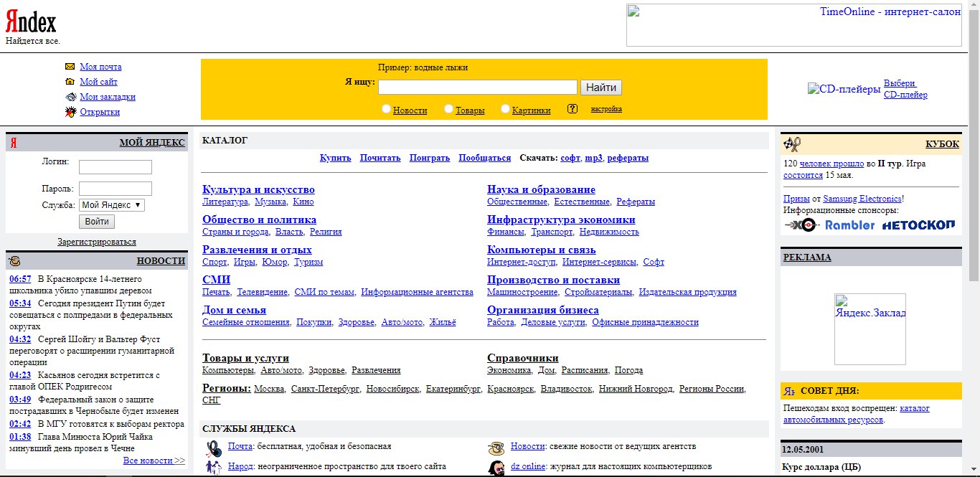Open the Служба dropdown
The height and width of the screenshot is (477, 980).
(112, 205)
